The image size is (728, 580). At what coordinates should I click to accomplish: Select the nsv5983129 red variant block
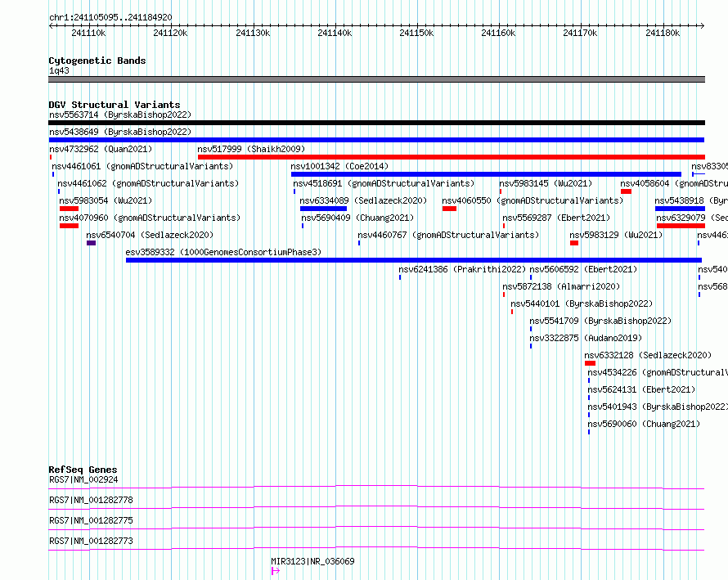click(574, 243)
